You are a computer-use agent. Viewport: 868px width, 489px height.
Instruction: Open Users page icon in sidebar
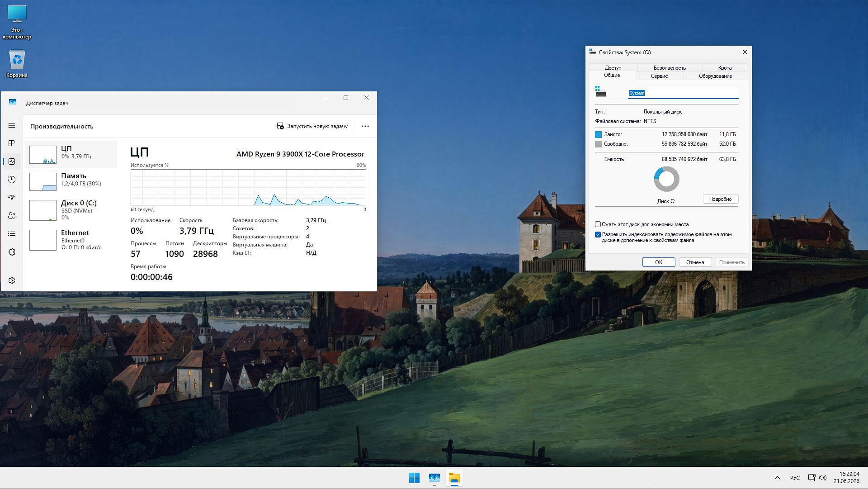(12, 216)
